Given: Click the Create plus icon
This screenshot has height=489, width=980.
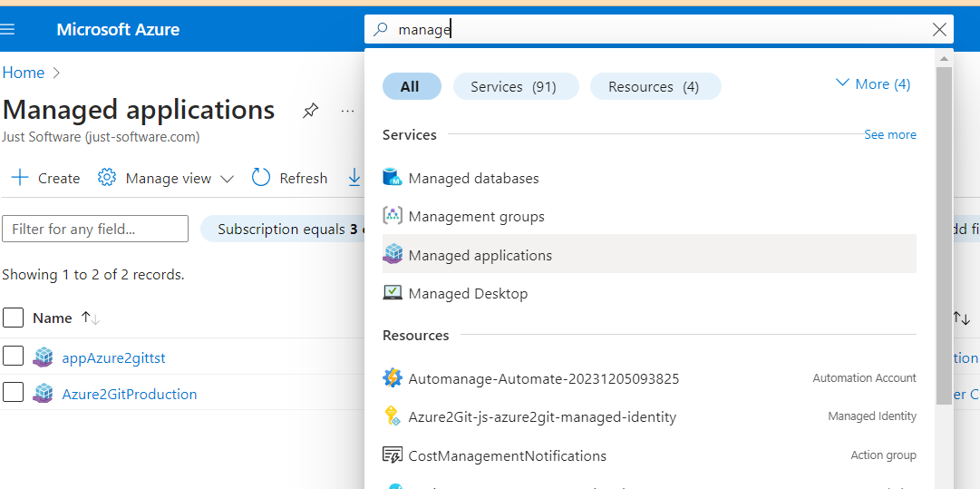Looking at the screenshot, I should point(20,178).
